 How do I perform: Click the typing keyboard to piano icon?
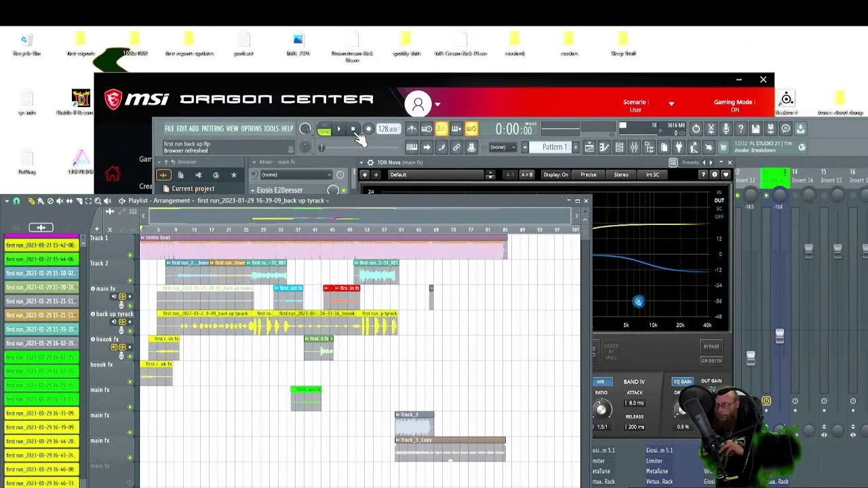coord(412,147)
